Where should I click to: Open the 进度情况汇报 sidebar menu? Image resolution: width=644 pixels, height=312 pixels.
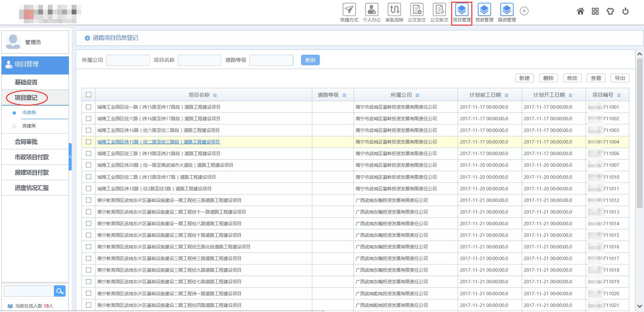coord(32,188)
